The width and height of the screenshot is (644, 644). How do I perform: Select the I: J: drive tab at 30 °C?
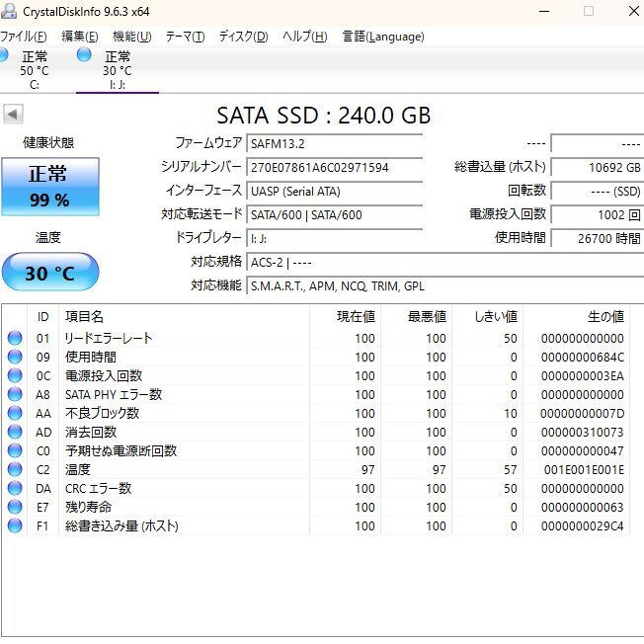(x=118, y=70)
